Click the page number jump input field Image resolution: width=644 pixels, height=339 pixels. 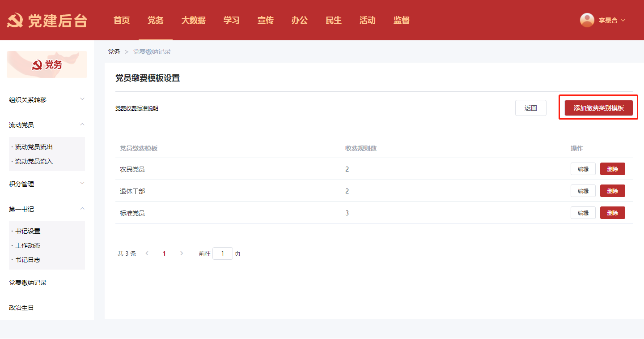pos(222,253)
